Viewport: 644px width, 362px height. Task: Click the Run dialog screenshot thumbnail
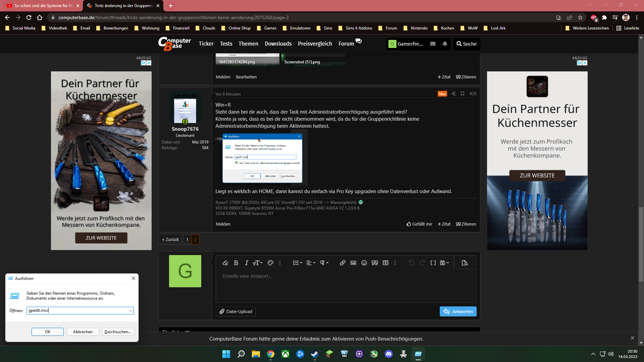[x=262, y=158]
